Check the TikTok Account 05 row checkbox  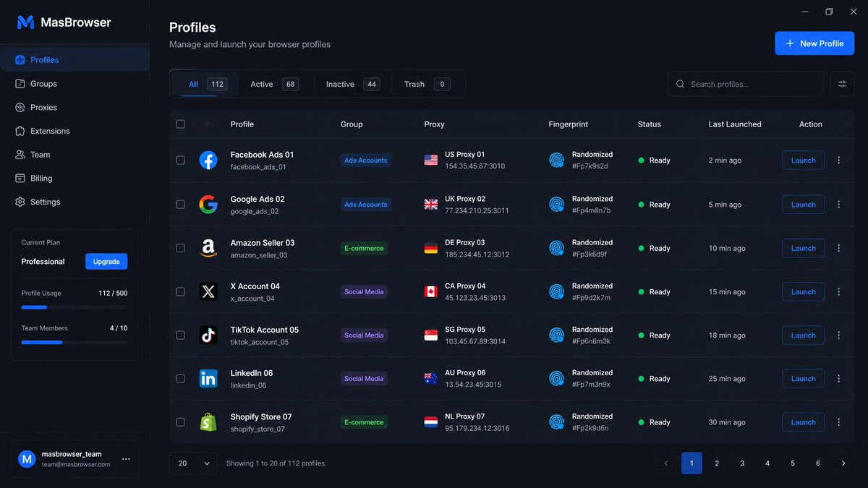click(181, 335)
